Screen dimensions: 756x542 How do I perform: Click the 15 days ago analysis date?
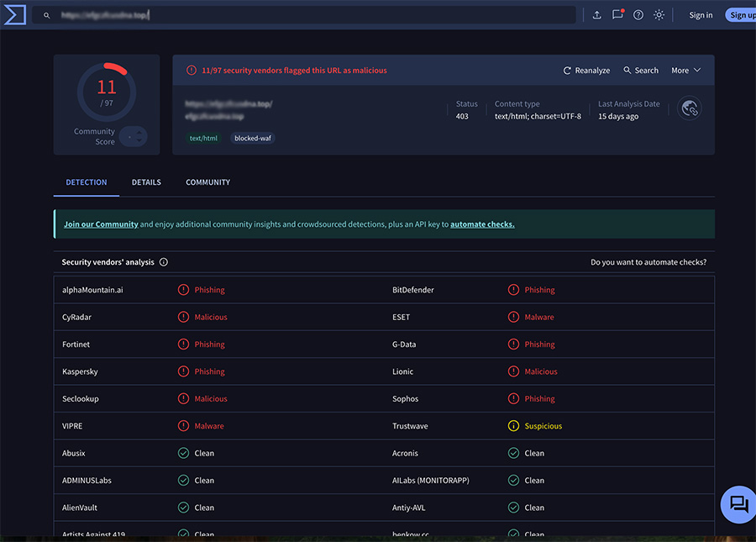(x=618, y=116)
